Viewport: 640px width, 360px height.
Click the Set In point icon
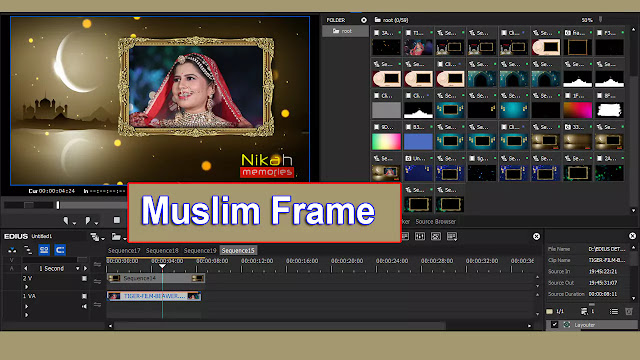point(66,220)
